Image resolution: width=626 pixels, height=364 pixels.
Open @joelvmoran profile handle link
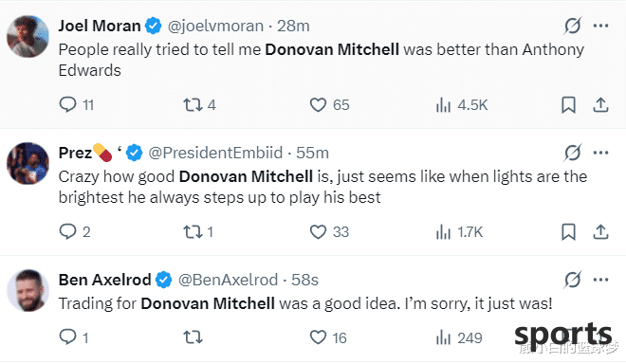pyautogui.click(x=215, y=26)
